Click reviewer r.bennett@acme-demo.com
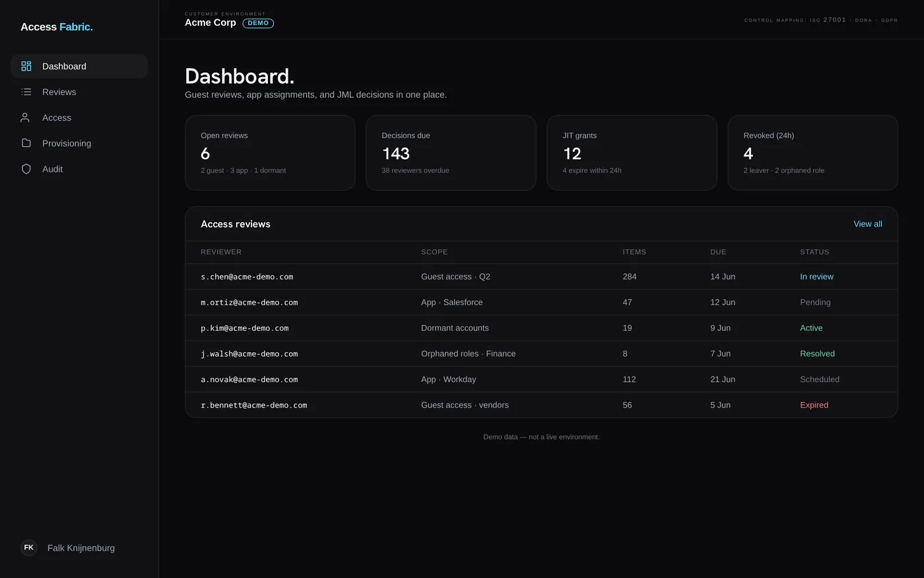 (x=254, y=406)
